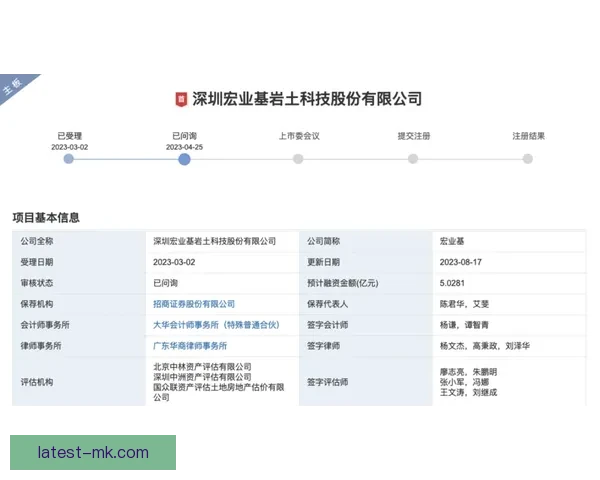Click the 会计师事务所 label
600x480 pixels.
coord(45,325)
